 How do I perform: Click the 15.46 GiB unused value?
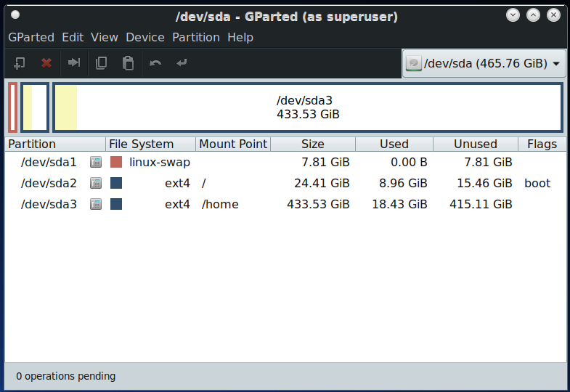[x=484, y=183]
